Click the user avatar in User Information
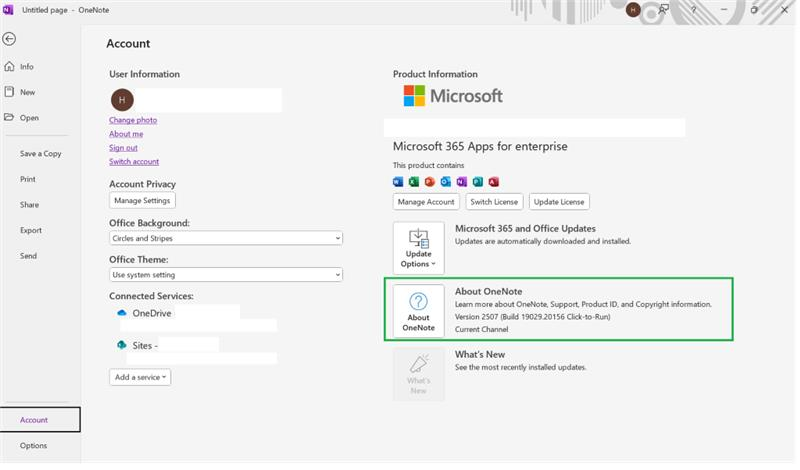 pos(122,100)
